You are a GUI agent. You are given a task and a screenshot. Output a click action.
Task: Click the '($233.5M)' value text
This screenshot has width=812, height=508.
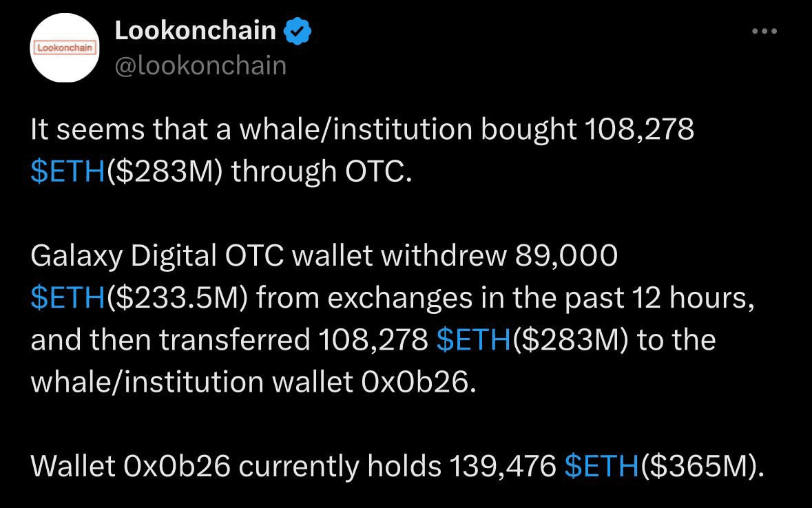[x=177, y=298]
